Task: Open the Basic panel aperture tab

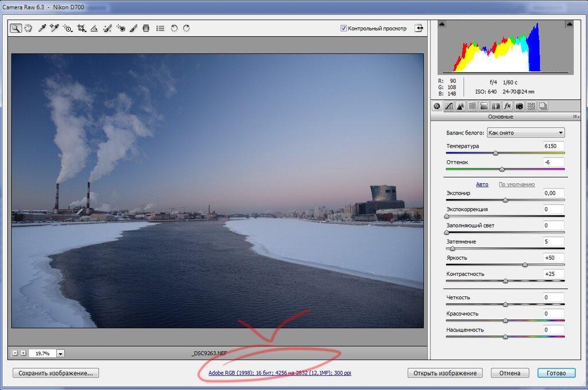Action: click(x=437, y=106)
